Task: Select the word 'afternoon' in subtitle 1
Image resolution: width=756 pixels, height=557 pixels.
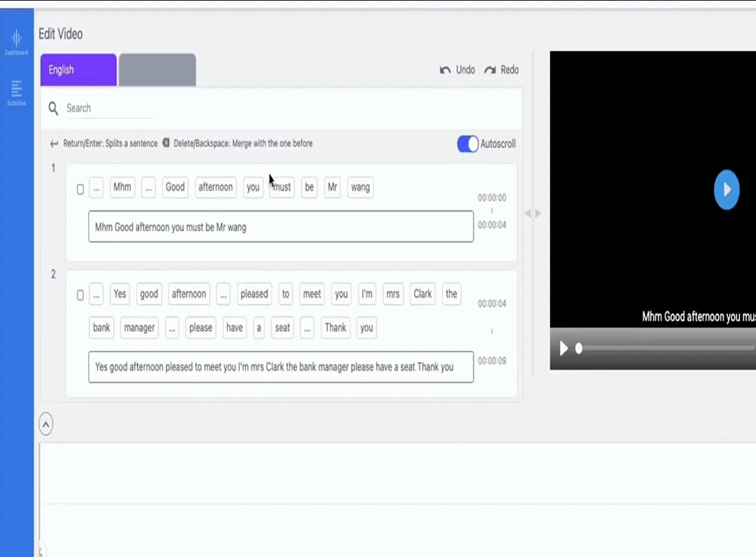Action: 216,187
